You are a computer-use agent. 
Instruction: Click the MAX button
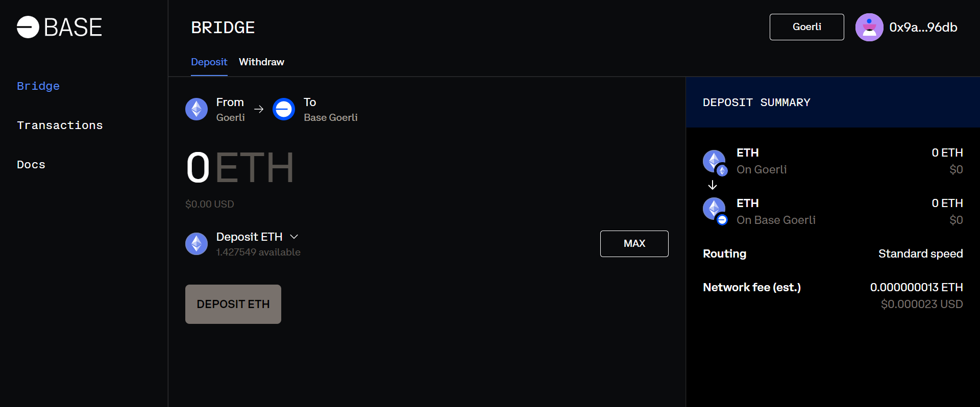click(x=634, y=244)
